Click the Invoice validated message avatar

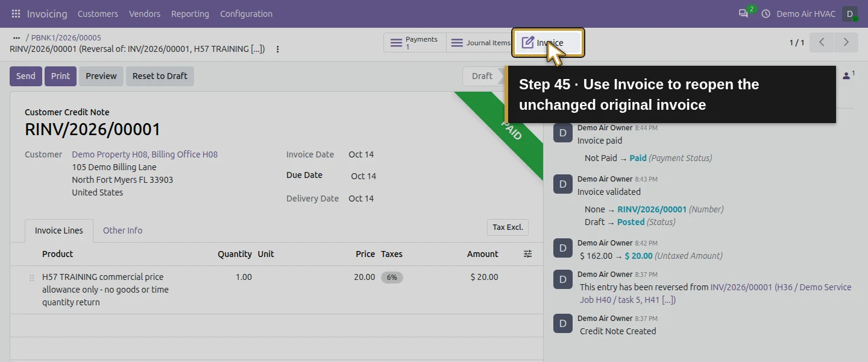point(562,184)
